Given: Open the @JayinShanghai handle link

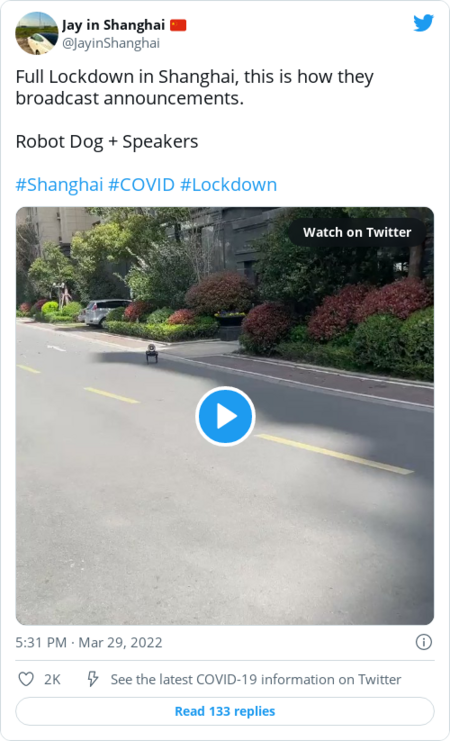Looking at the screenshot, I should coord(111,43).
